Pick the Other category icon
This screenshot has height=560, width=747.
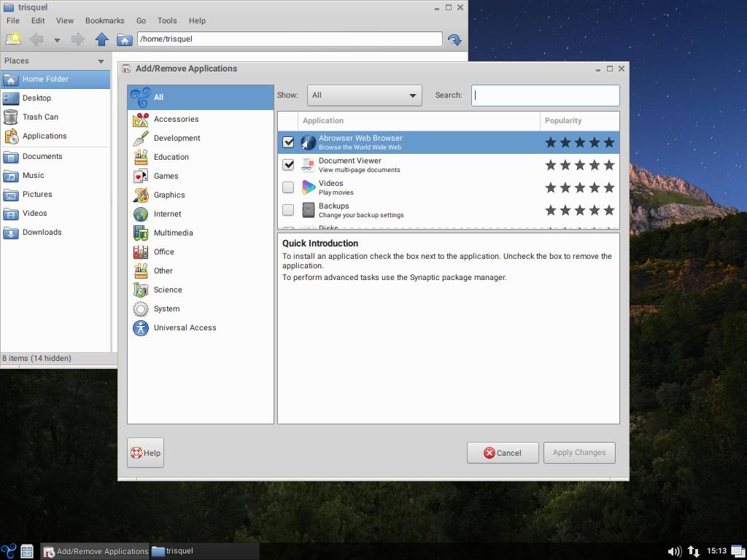(x=141, y=271)
